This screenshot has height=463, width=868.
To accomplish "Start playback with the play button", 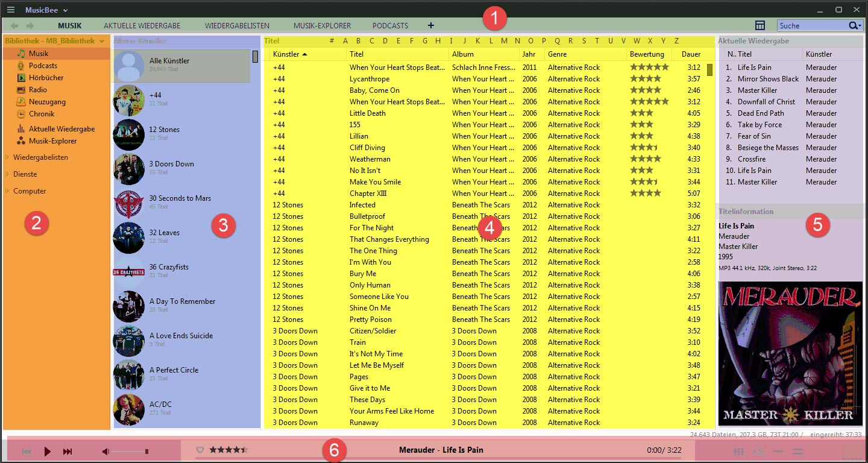I will tap(48, 452).
